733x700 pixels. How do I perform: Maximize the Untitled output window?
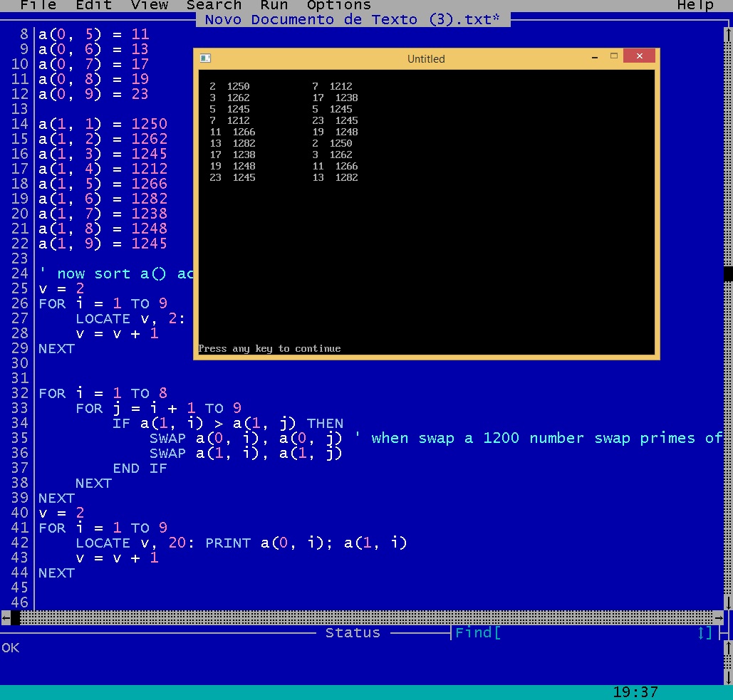click(614, 56)
